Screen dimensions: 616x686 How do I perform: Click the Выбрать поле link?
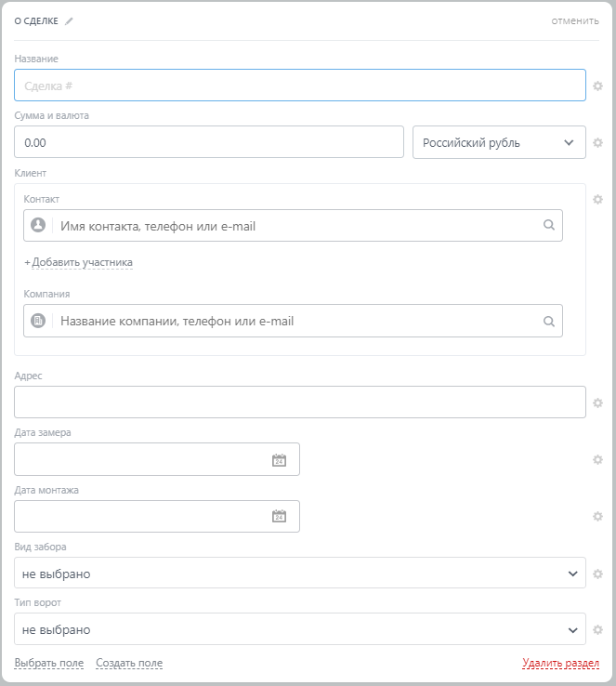(49, 663)
